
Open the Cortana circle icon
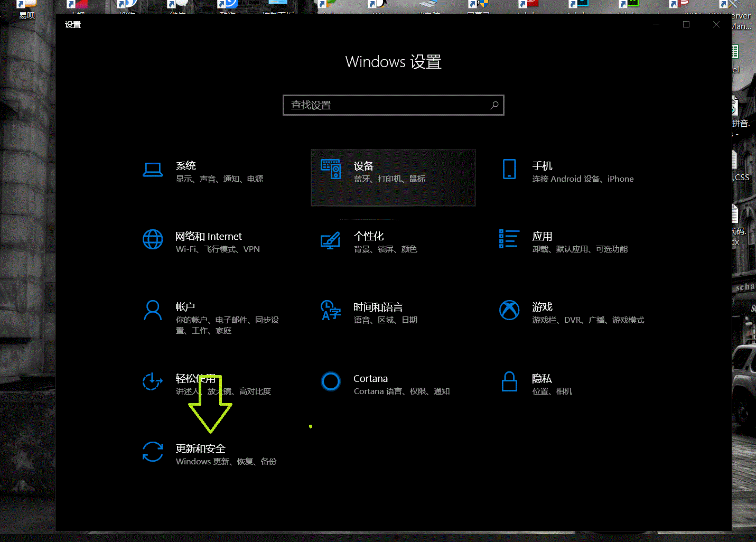(x=331, y=381)
